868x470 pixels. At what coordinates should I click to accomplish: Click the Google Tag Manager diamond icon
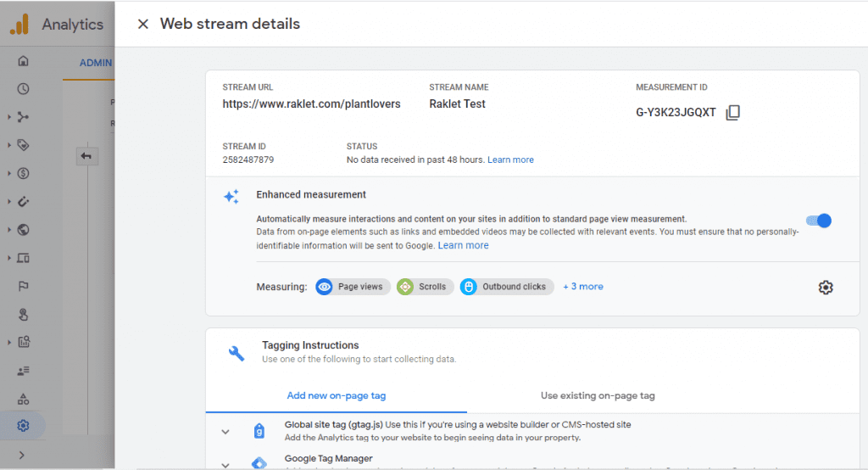click(x=259, y=463)
